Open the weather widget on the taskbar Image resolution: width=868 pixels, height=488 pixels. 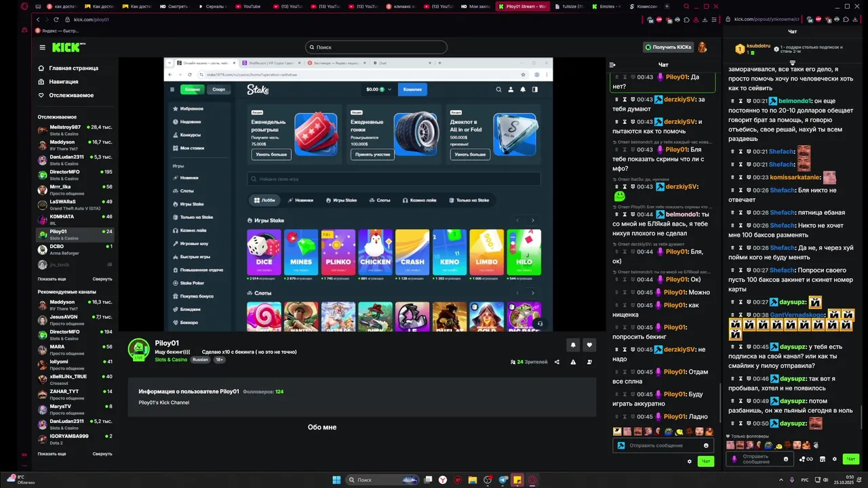(20, 480)
